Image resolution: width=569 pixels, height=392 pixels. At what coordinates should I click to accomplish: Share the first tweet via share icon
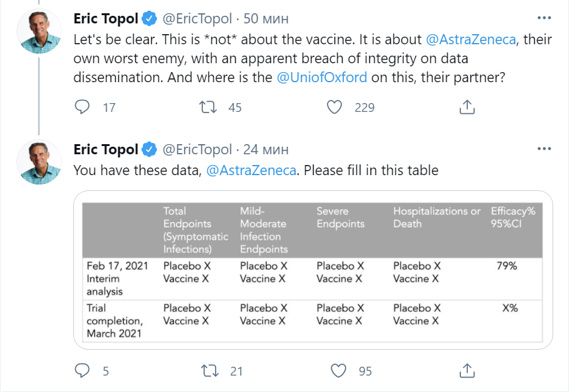pyautogui.click(x=467, y=107)
